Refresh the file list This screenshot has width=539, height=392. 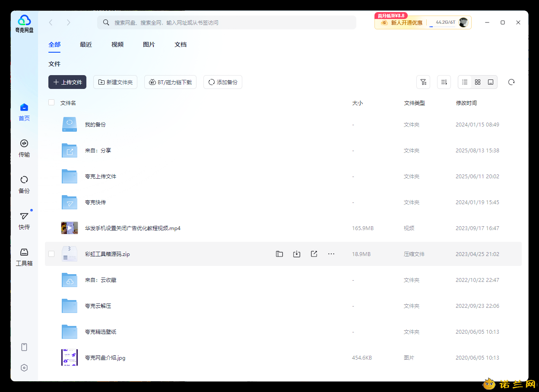(511, 82)
